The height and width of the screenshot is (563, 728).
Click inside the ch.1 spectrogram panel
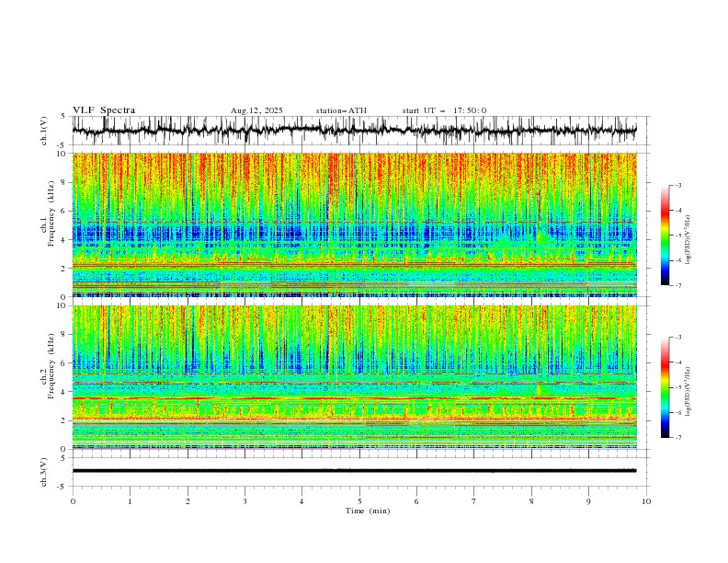[354, 224]
